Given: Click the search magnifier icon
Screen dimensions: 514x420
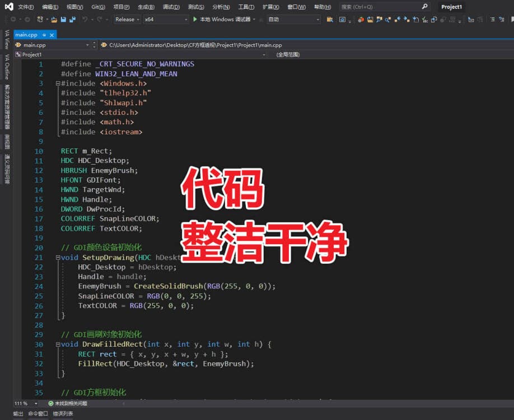Looking at the screenshot, I should pos(424,7).
